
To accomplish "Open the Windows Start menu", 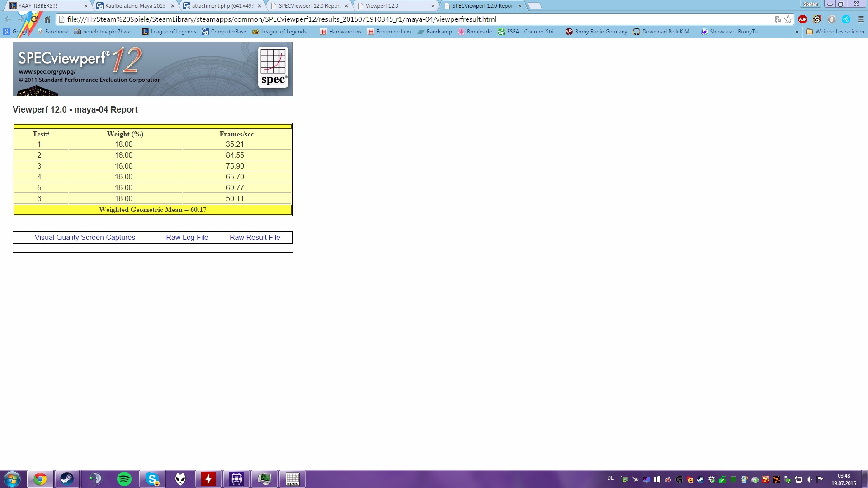I will [x=12, y=479].
